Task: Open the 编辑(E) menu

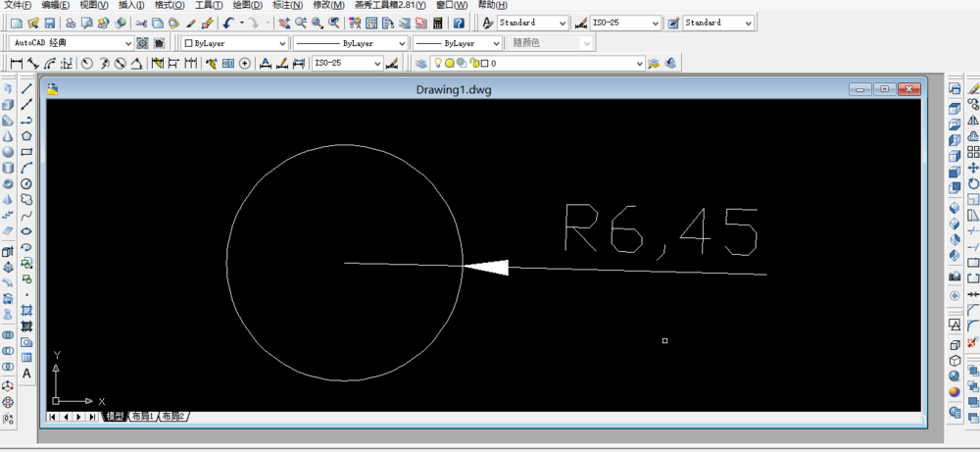Action: [x=56, y=5]
